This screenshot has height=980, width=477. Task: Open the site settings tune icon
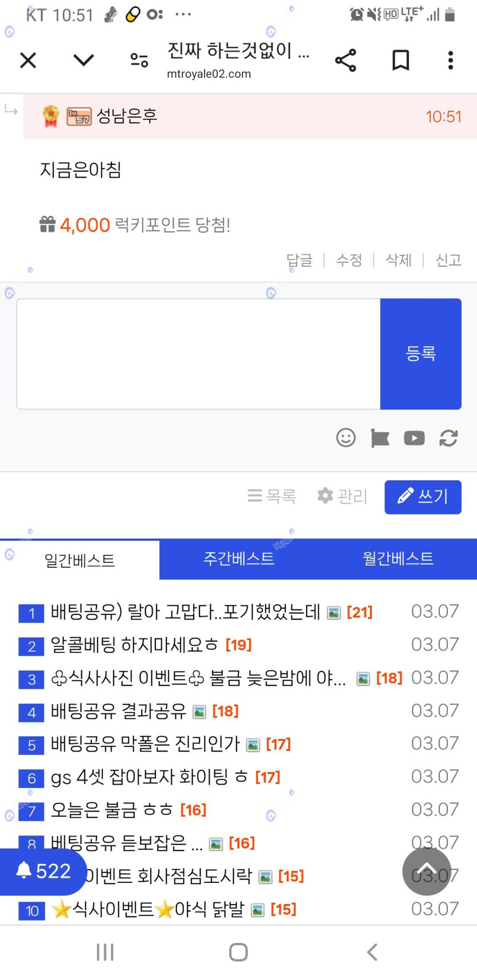139,60
